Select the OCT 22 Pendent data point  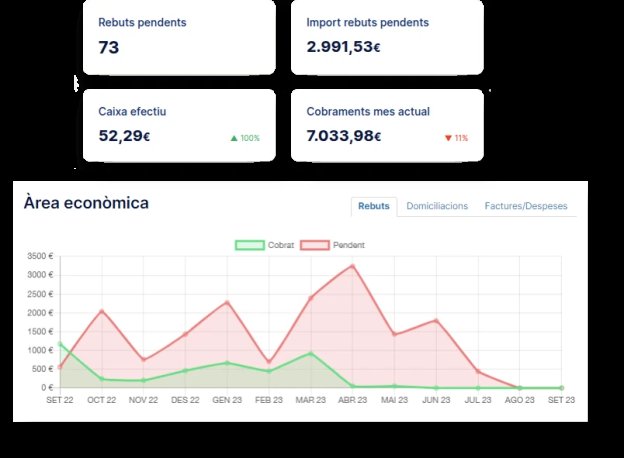pyautogui.click(x=102, y=311)
